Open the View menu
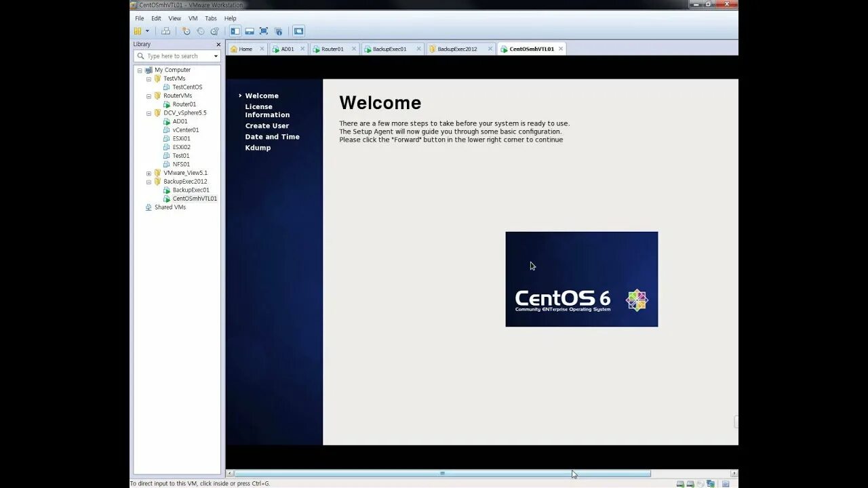 pos(174,18)
